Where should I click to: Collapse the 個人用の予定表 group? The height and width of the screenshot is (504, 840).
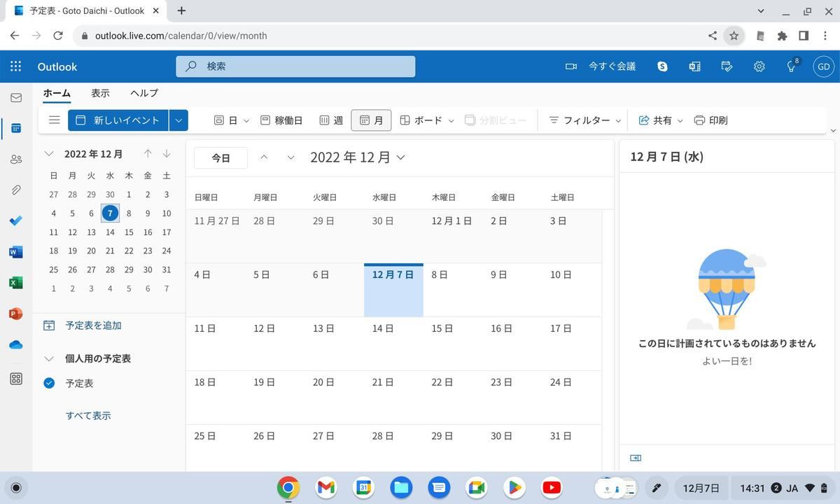point(49,358)
